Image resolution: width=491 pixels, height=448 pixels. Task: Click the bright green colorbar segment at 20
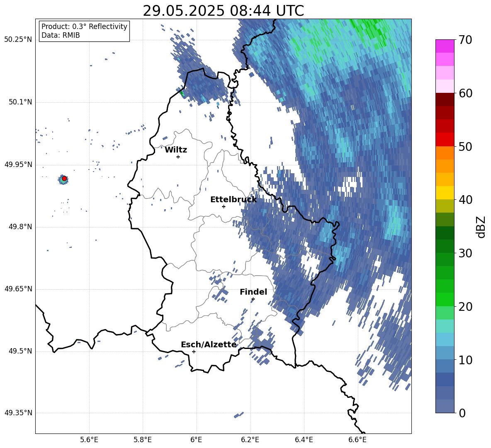445,299
